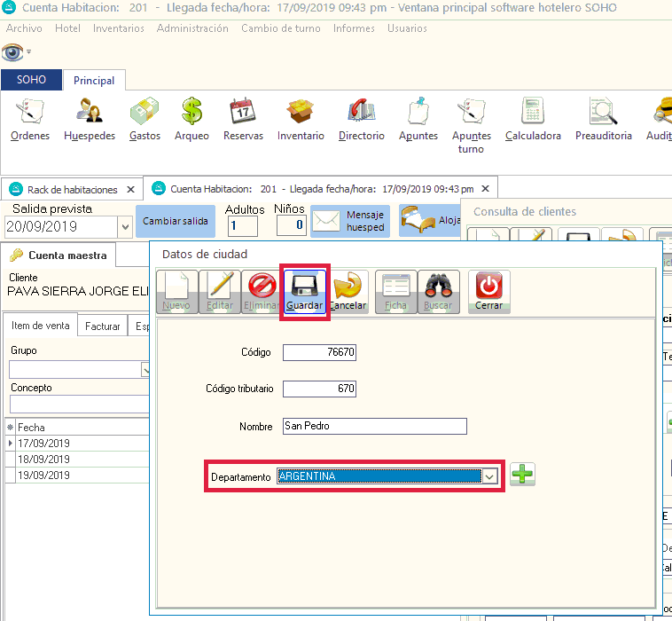The height and width of the screenshot is (621, 672).
Task: Click the Nombre field containing San Pedro
Action: click(x=374, y=427)
